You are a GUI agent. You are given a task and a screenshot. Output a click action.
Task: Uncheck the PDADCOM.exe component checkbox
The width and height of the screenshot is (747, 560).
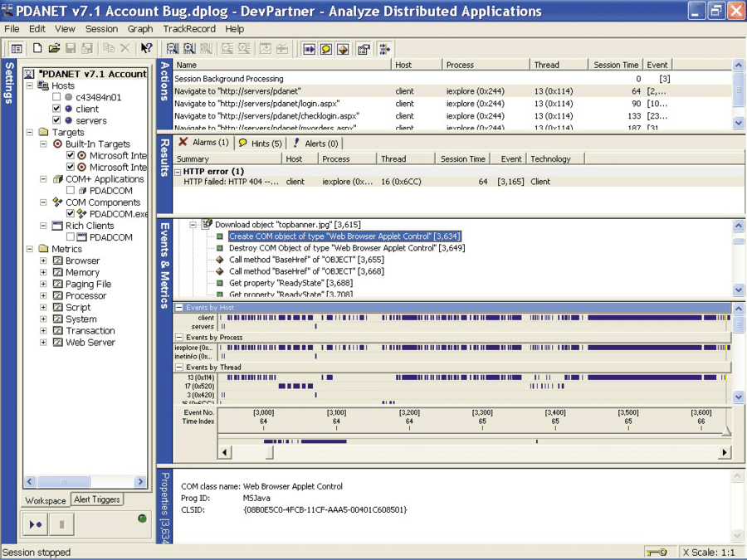pyautogui.click(x=71, y=213)
